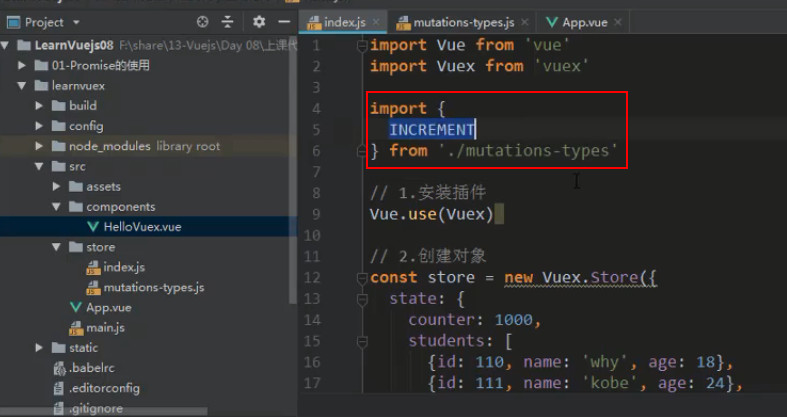Expand the config folder
The image size is (787, 417).
(39, 126)
